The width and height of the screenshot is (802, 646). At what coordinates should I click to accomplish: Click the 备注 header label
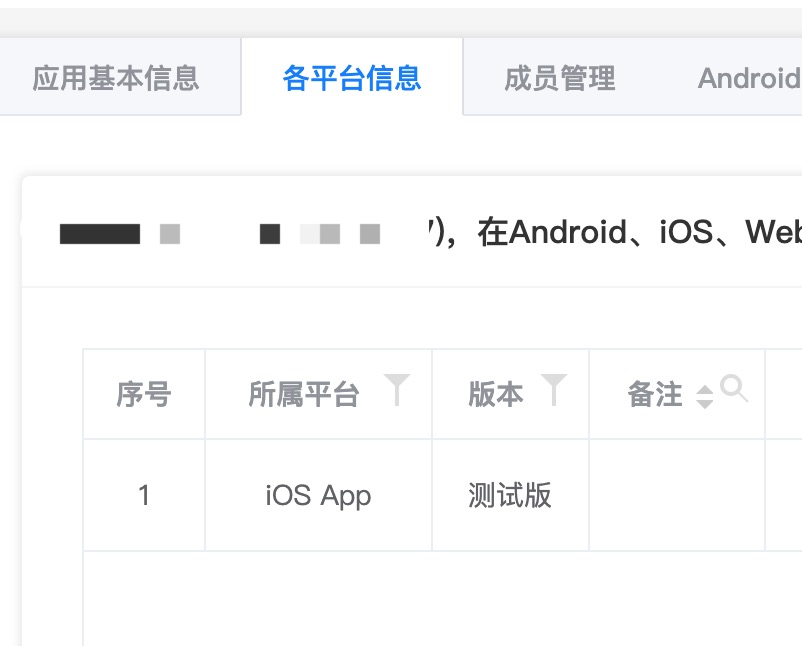click(655, 395)
